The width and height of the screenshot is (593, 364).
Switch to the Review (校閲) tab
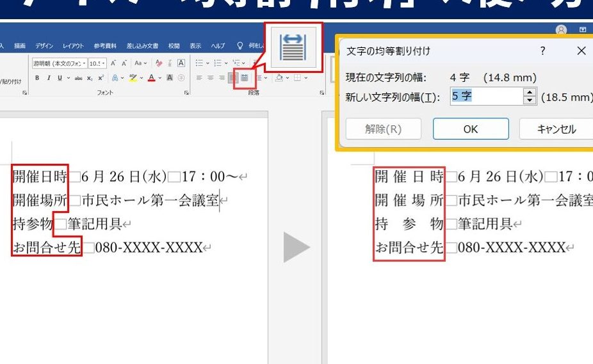(174, 45)
